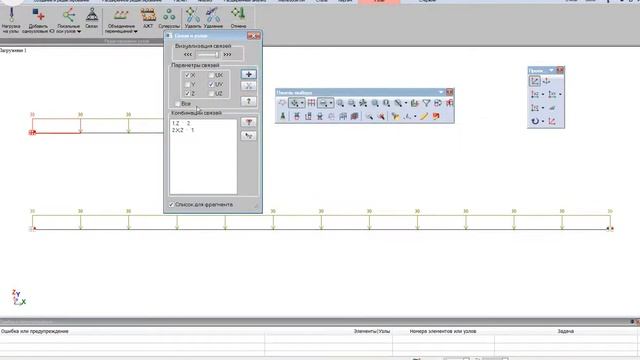640x360 pixels.
Task: Uncheck the Z constraint checkbox
Action: tap(187, 93)
